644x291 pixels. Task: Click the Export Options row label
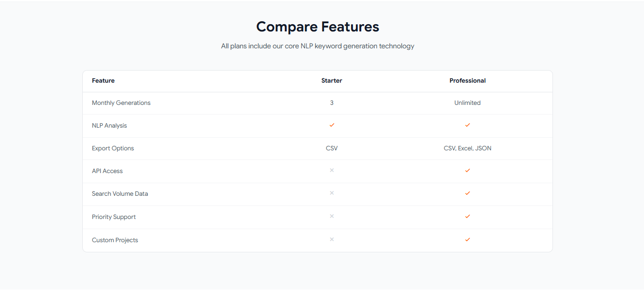[113, 148]
